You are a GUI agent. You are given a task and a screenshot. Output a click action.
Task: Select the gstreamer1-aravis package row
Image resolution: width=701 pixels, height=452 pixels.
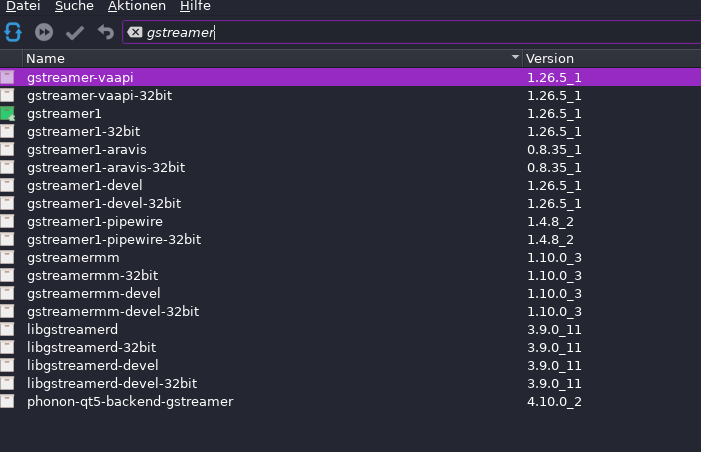tap(87, 149)
